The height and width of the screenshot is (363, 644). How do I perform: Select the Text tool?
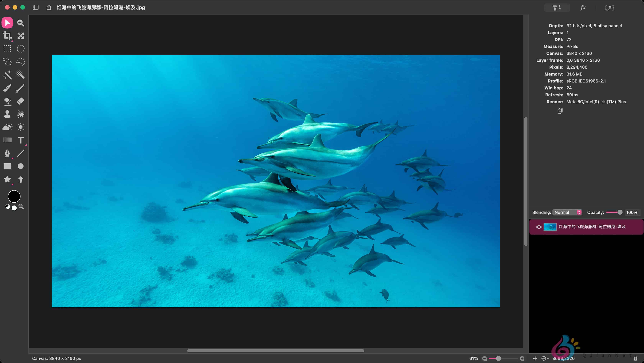pos(21,140)
